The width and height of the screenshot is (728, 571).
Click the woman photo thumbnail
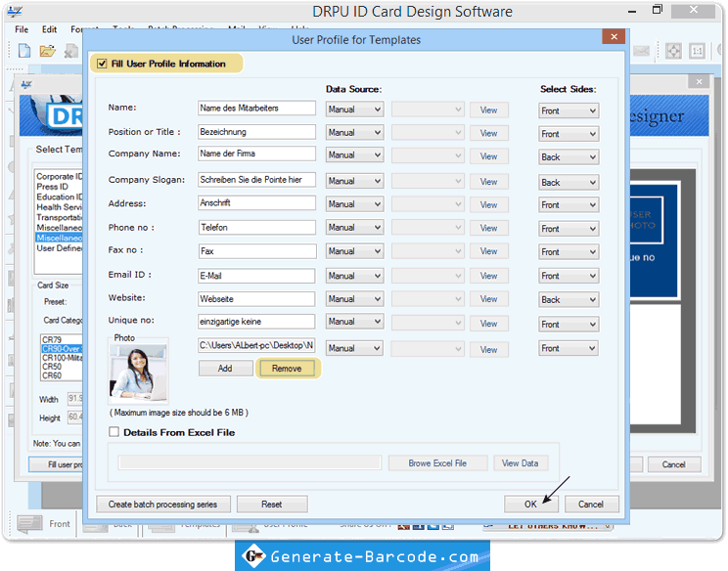tap(138, 373)
